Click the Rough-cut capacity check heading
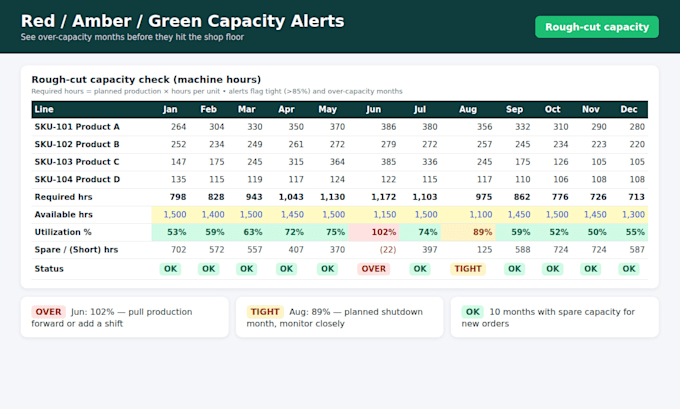This screenshot has height=409, width=680. 146,80
